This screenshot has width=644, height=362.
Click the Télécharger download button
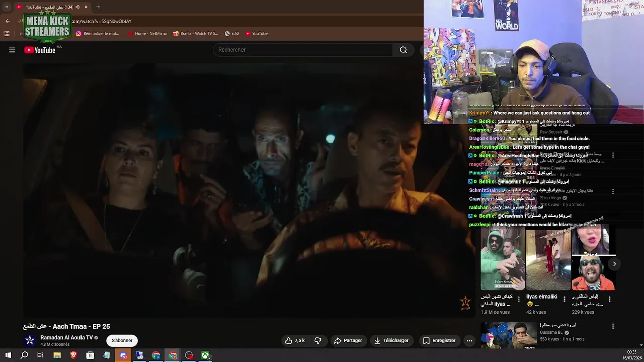point(391,340)
